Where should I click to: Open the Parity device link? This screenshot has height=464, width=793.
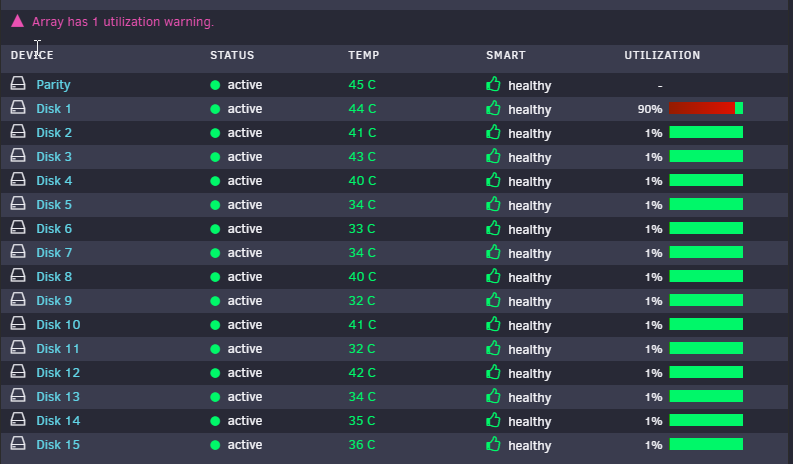pyautogui.click(x=53, y=85)
